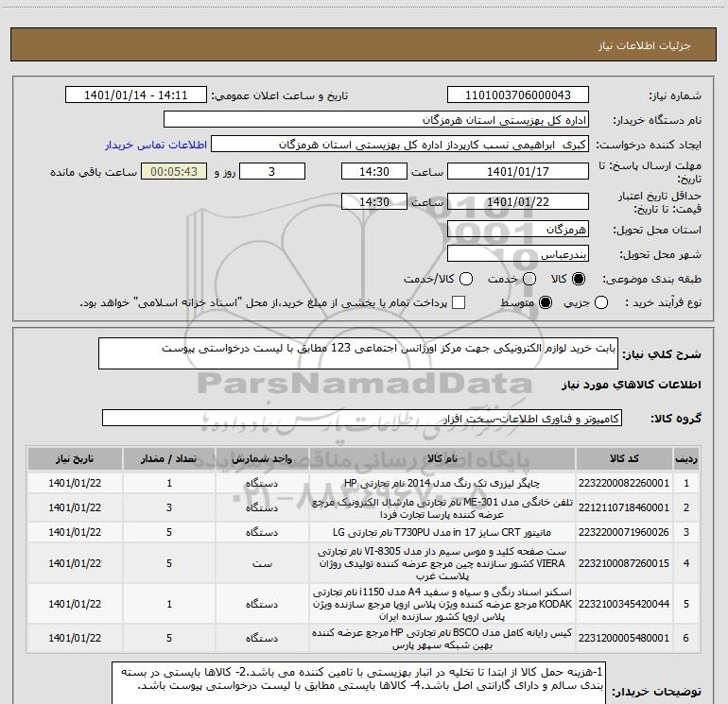This screenshot has width=728, height=704.
Task: Click the VIERA keyboard and mouse set item
Action: click(x=442, y=563)
